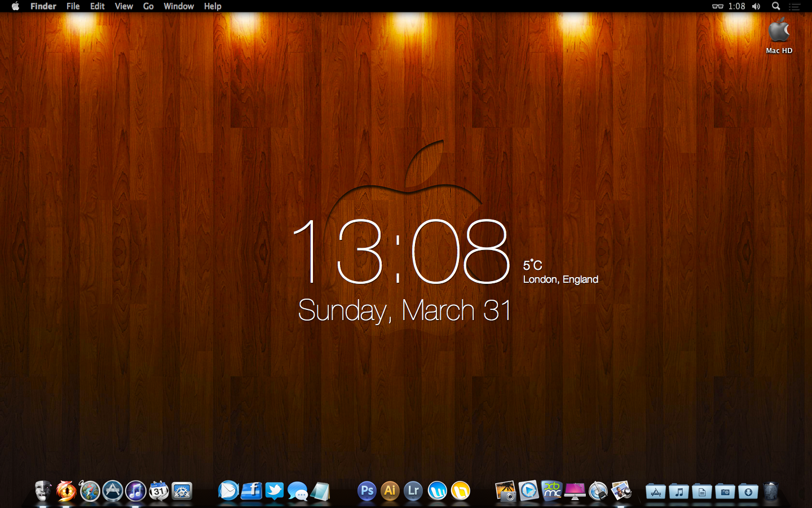Open Safari compass icon in the dock
Image resolution: width=812 pixels, height=508 pixels.
(90, 491)
